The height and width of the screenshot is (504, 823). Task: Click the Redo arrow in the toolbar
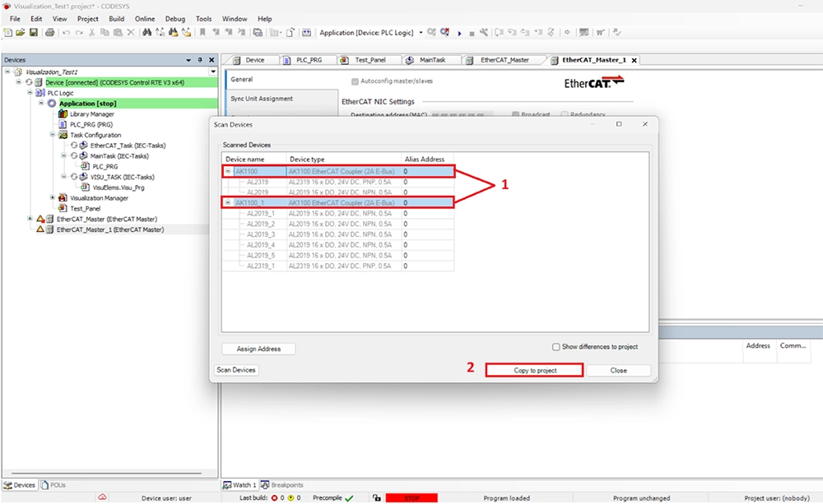(x=79, y=33)
